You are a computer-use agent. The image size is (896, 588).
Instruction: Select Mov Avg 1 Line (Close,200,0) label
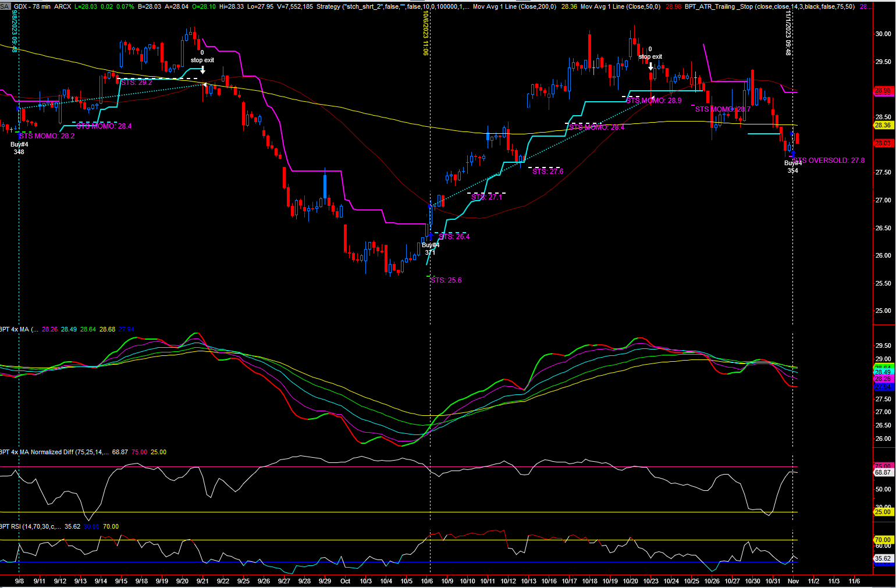pos(514,6)
